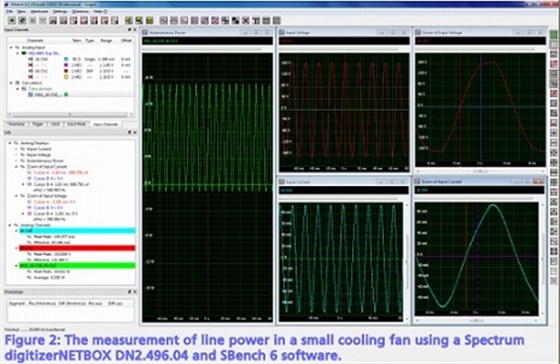Collapse the Zoom of Input Current tree node
This screenshot has width=560, height=364.
pyautogui.click(x=16, y=166)
